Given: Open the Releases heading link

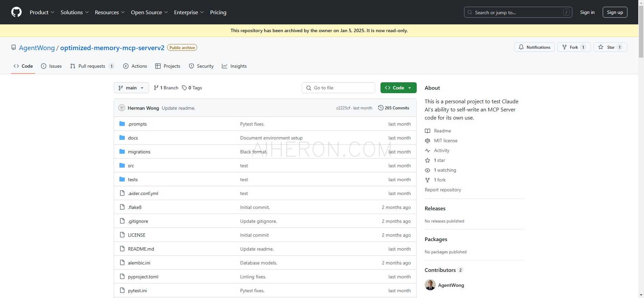Looking at the screenshot, I should [435, 208].
